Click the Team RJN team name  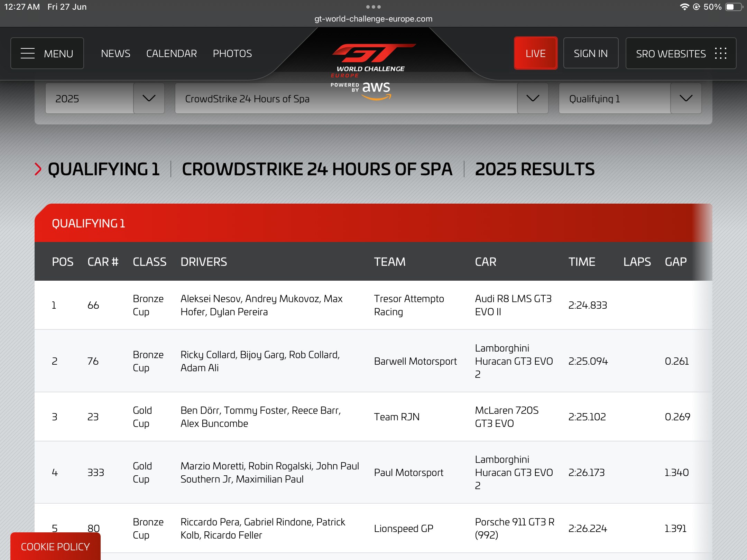(397, 417)
